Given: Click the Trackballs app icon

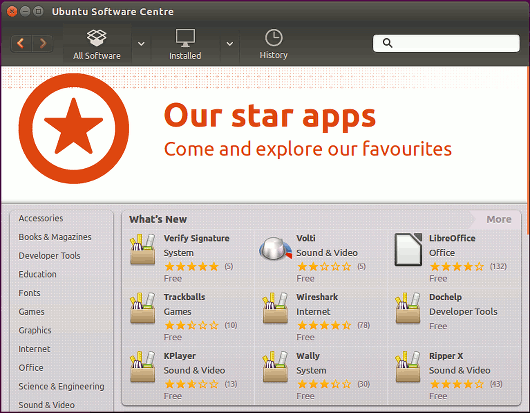Looking at the screenshot, I should 143,308.
